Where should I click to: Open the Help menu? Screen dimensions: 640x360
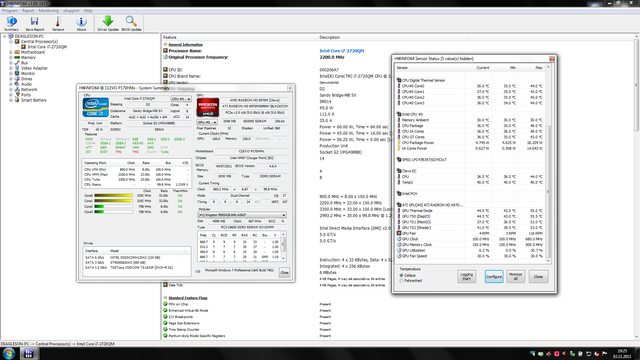coord(88,11)
